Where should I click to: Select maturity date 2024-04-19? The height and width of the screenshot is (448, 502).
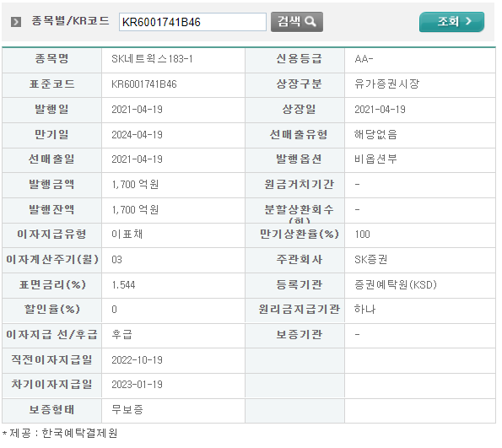pos(137,134)
